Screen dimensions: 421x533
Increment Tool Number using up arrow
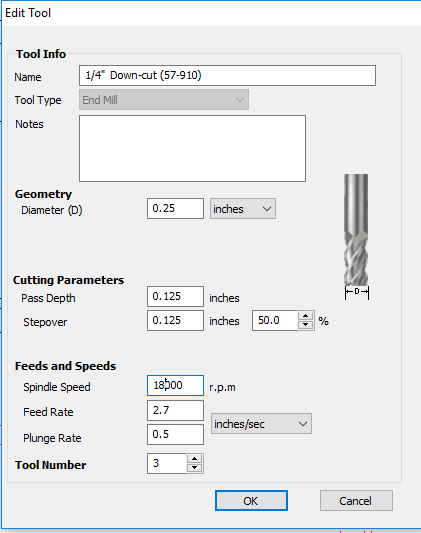pos(194,459)
